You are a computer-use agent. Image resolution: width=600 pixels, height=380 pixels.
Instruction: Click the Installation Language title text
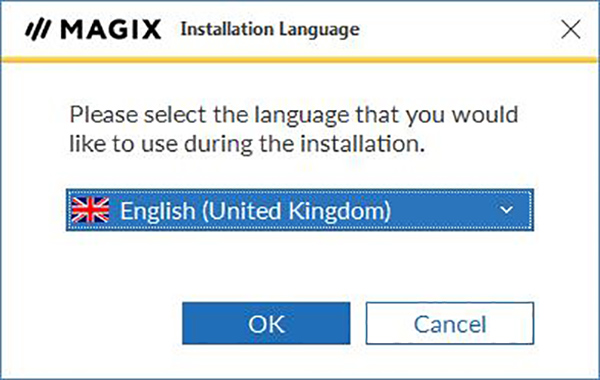pyautogui.click(x=270, y=30)
